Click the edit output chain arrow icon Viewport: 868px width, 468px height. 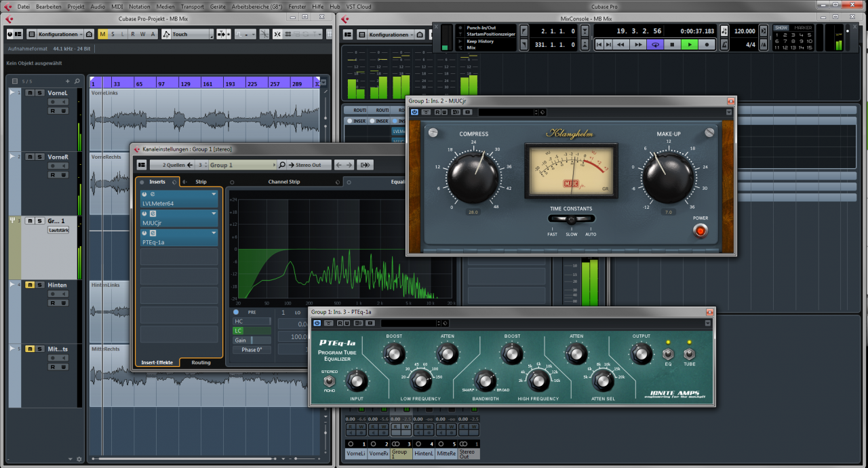[366, 165]
